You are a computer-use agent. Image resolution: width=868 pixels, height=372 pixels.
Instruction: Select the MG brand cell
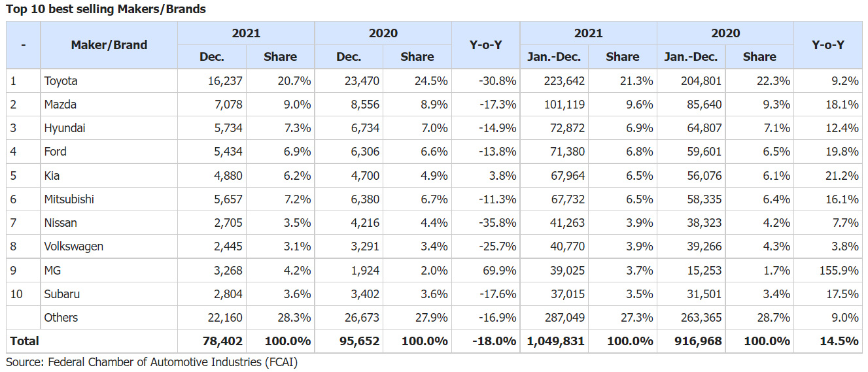(52, 271)
